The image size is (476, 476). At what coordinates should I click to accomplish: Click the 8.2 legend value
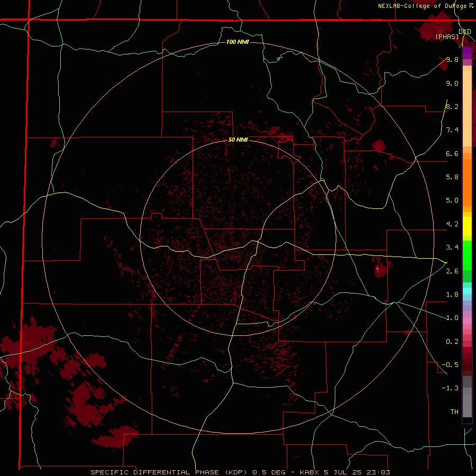[452, 106]
